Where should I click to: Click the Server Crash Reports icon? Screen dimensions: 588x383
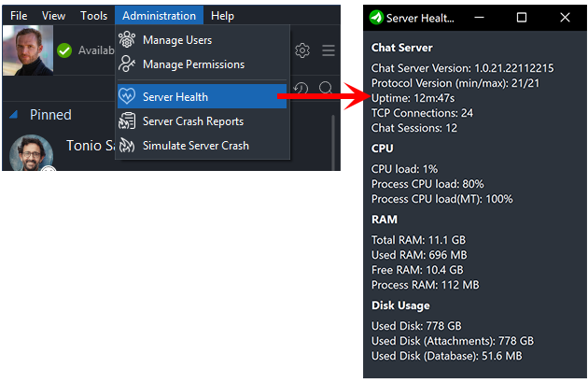click(x=127, y=121)
